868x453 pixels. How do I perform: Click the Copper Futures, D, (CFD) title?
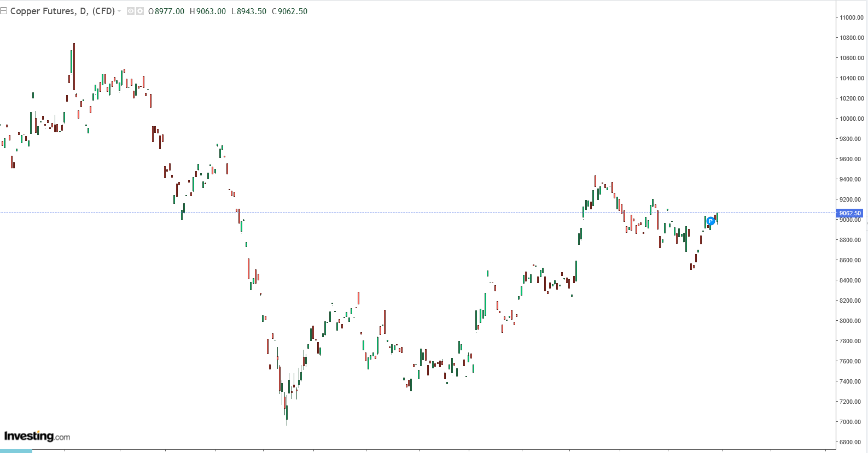pos(62,11)
